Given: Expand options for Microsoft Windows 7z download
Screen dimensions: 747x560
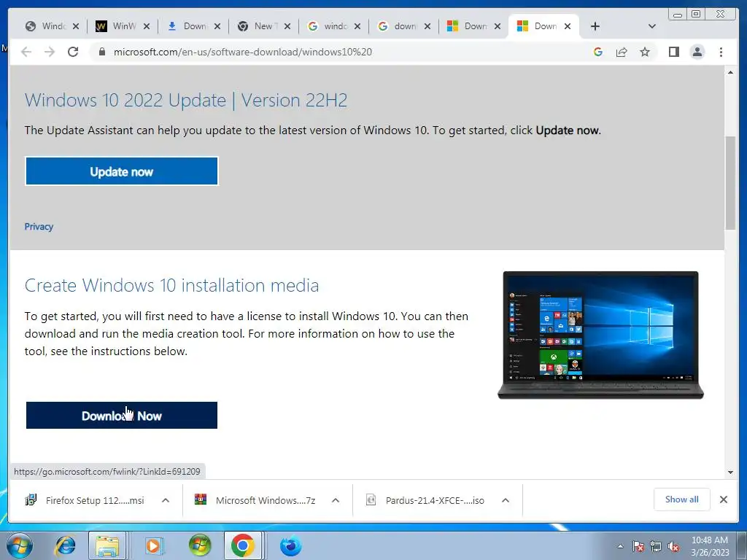Looking at the screenshot, I should (x=336, y=500).
